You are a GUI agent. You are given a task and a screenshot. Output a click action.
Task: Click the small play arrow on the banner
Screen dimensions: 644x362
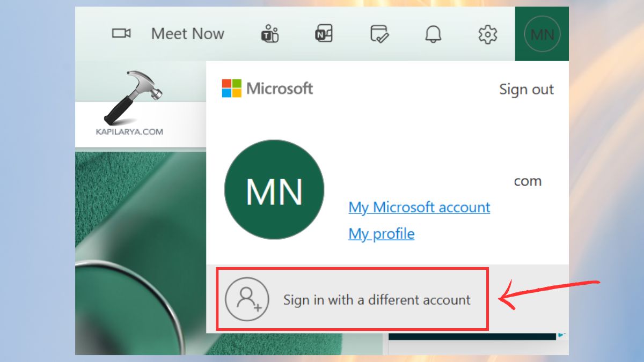[561, 335]
